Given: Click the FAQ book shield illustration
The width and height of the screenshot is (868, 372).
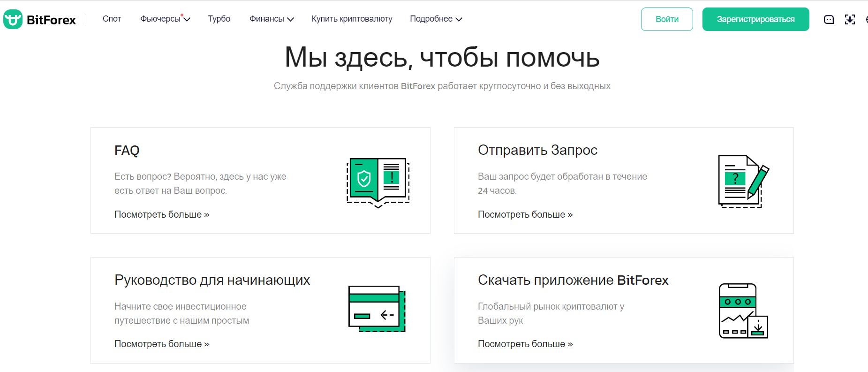Looking at the screenshot, I should click(x=378, y=183).
